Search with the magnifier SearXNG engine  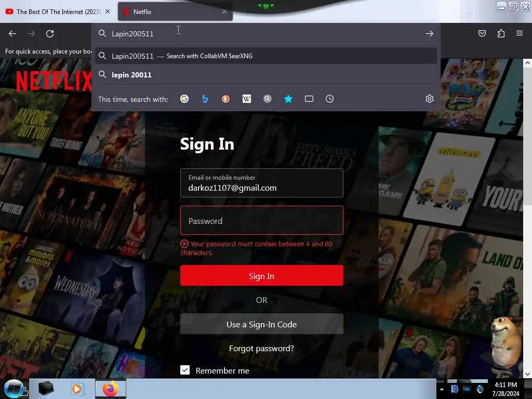(268, 99)
